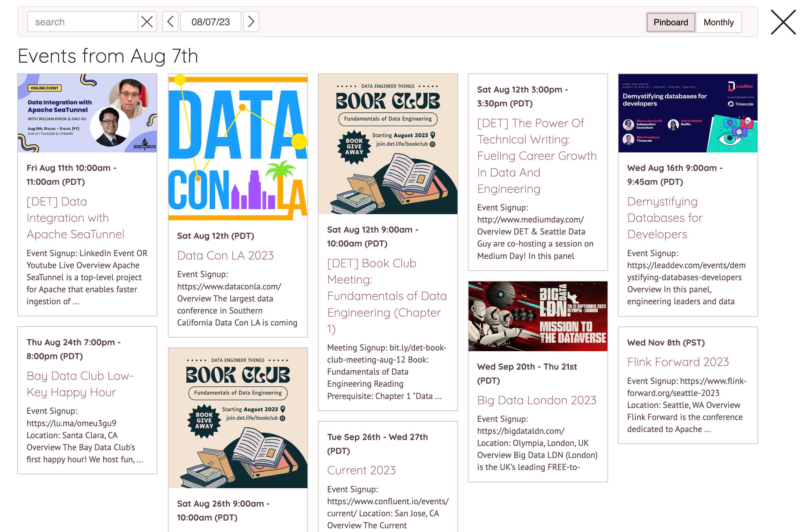Open the 08/07/23 date picker field

pos(211,22)
